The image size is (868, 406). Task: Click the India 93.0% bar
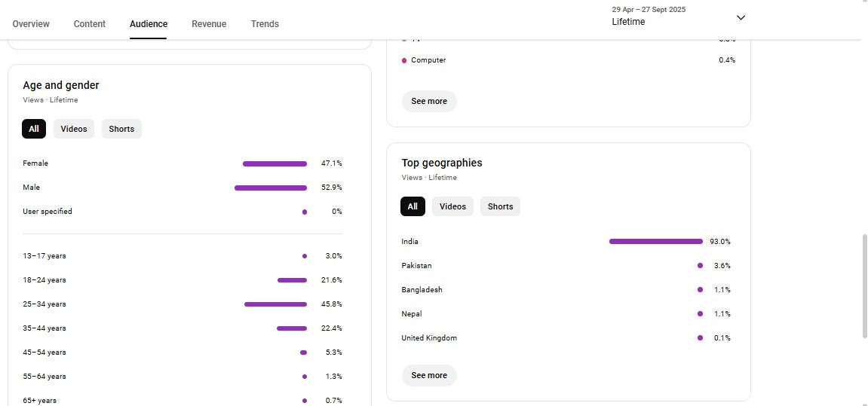[x=655, y=242]
